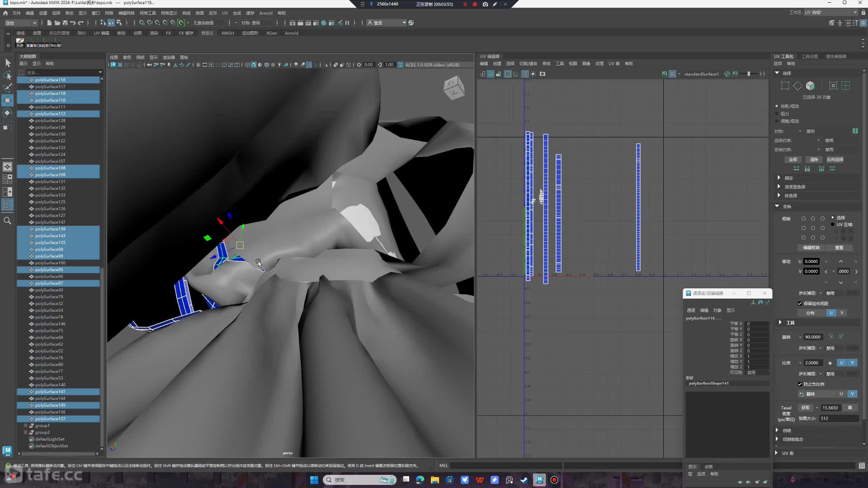Open the Attribute Editor tab
This screenshot has height=488, width=868.
[836, 56]
